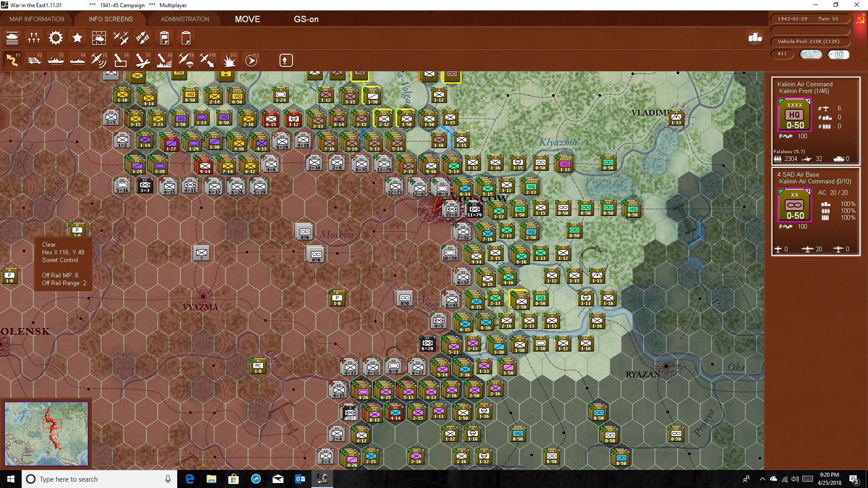Open the notification center icon
Image resolution: width=868 pixels, height=488 pixels.
pyautogui.click(x=854, y=479)
